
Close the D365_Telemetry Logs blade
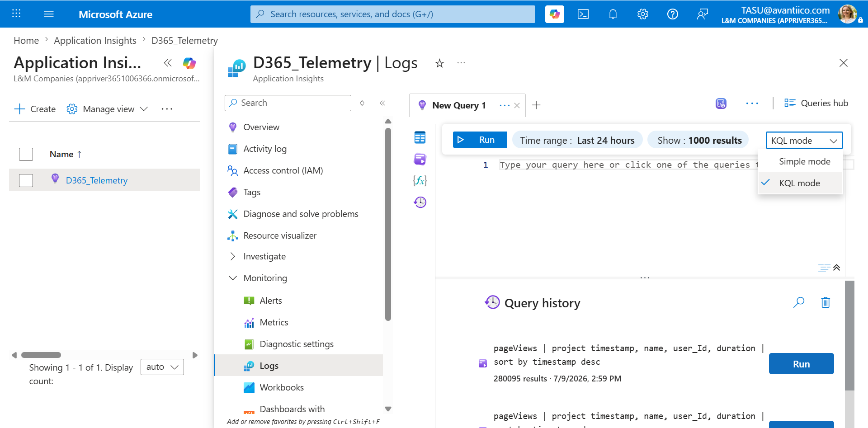844,63
